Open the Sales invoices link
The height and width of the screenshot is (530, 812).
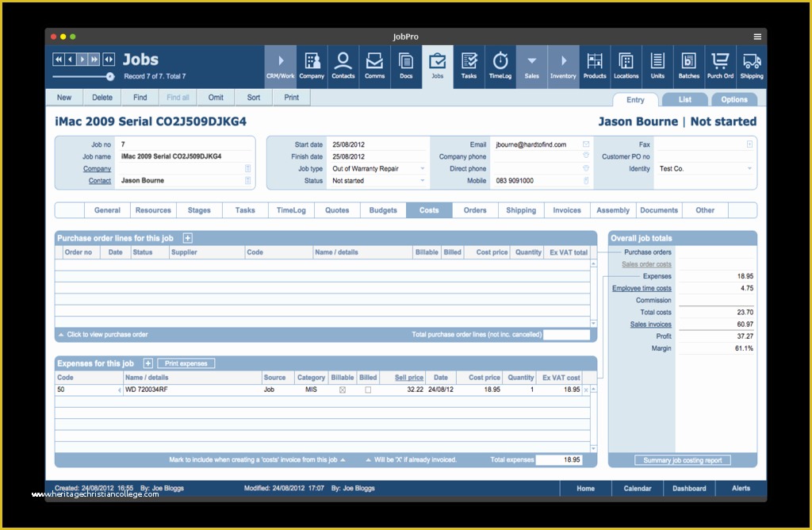point(650,325)
